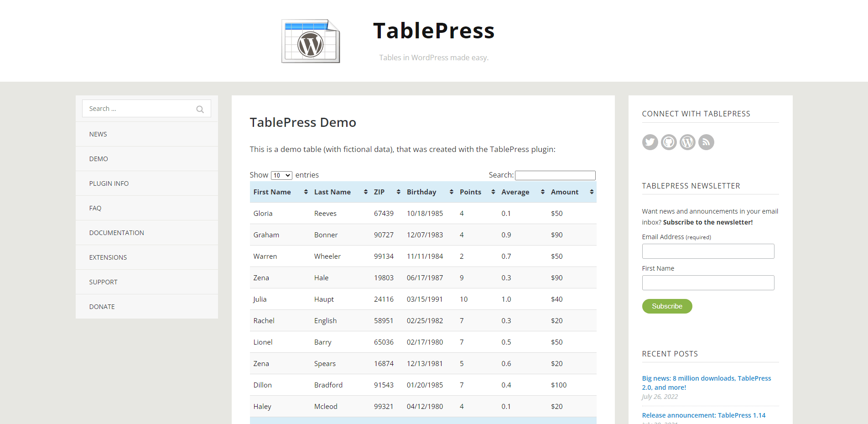Click the 'Dillon' first name cell
This screenshot has width=868, height=424.
280,385
